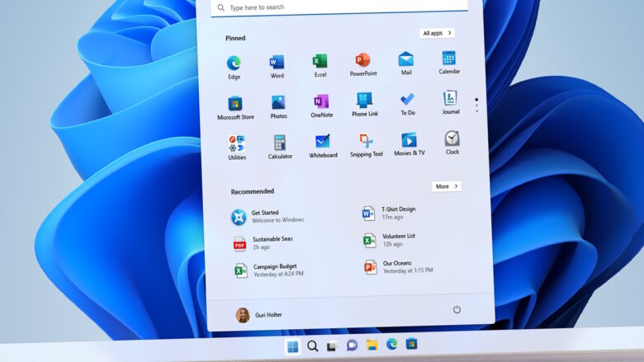Launch OneNote from the pinned apps
The width and height of the screenshot is (644, 362).
pyautogui.click(x=322, y=106)
